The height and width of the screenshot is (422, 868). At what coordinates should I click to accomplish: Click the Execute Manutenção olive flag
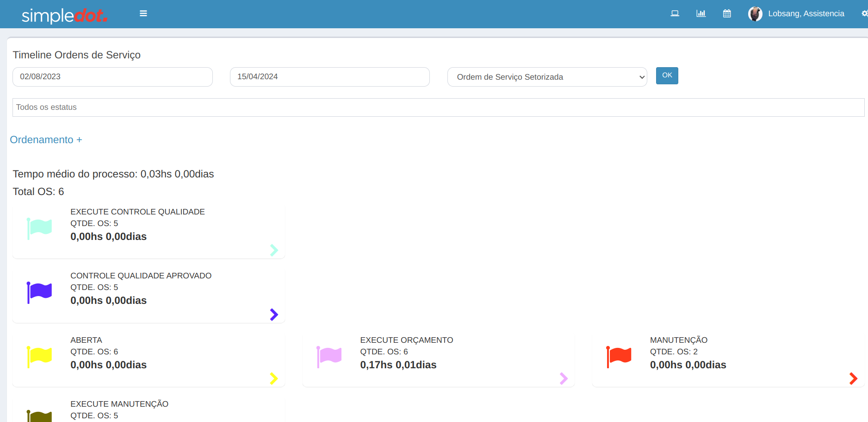(39, 416)
